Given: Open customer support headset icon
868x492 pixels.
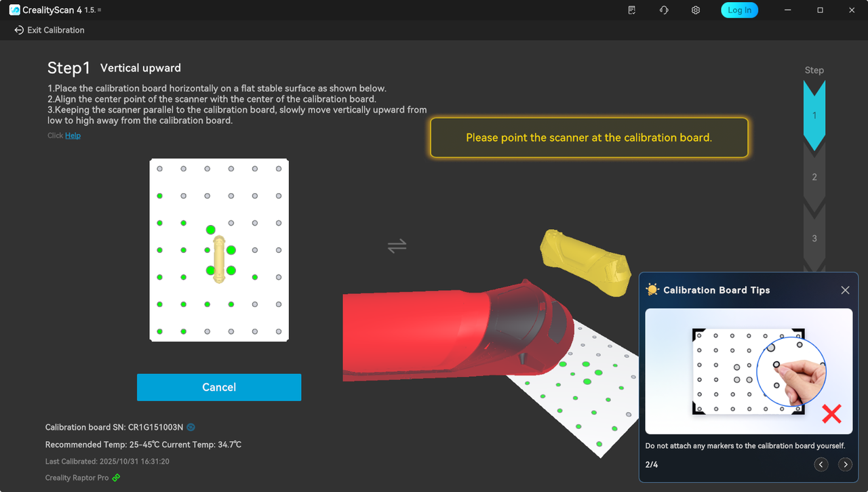Looking at the screenshot, I should tap(664, 10).
